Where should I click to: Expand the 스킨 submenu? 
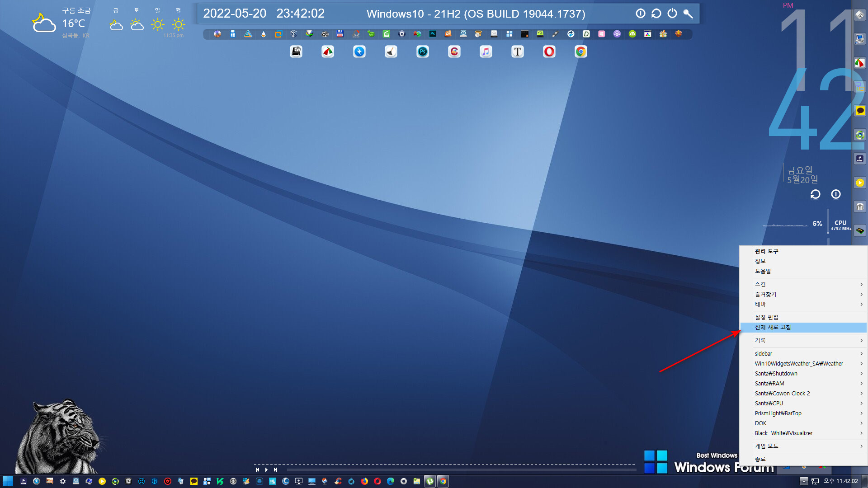click(803, 284)
